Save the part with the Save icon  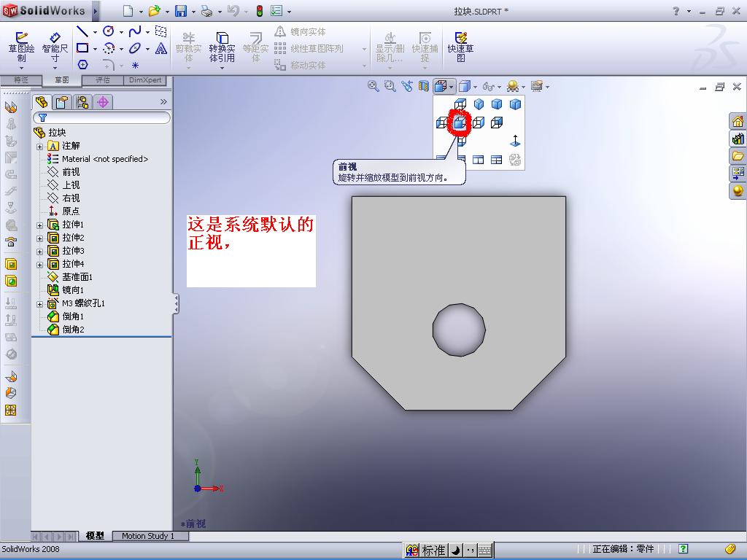[x=181, y=11]
